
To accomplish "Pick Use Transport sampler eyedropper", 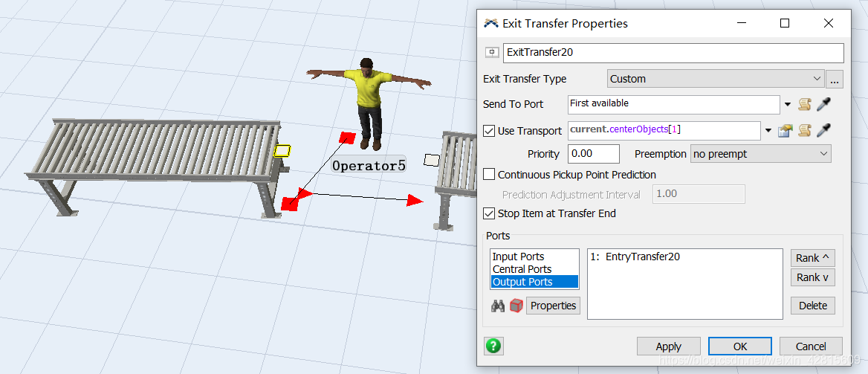I will 823,131.
